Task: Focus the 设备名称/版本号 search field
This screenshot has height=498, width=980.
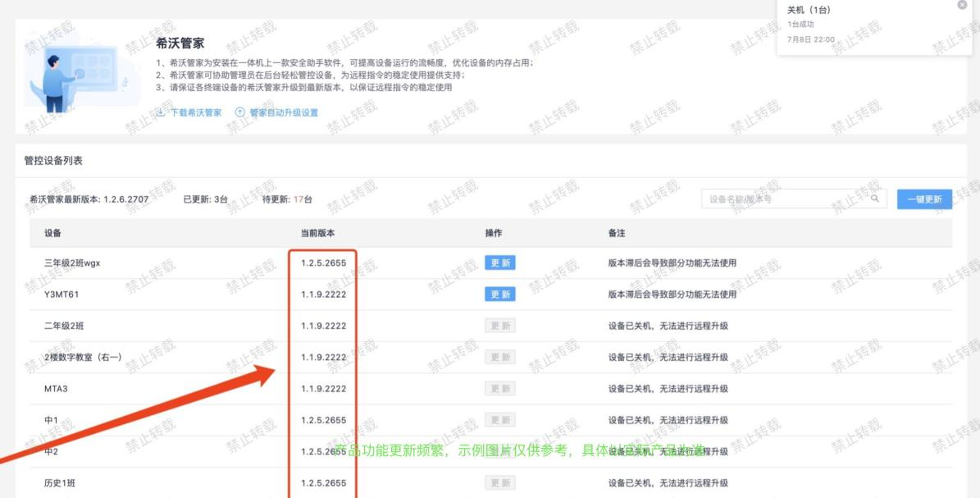Action: 794,199
